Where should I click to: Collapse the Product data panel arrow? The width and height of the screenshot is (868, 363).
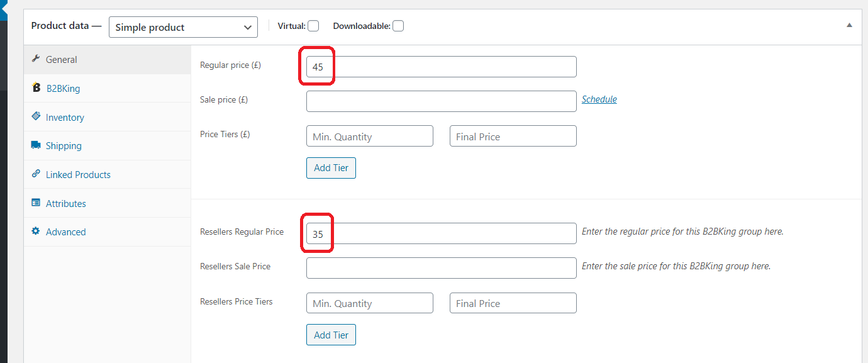tap(849, 26)
